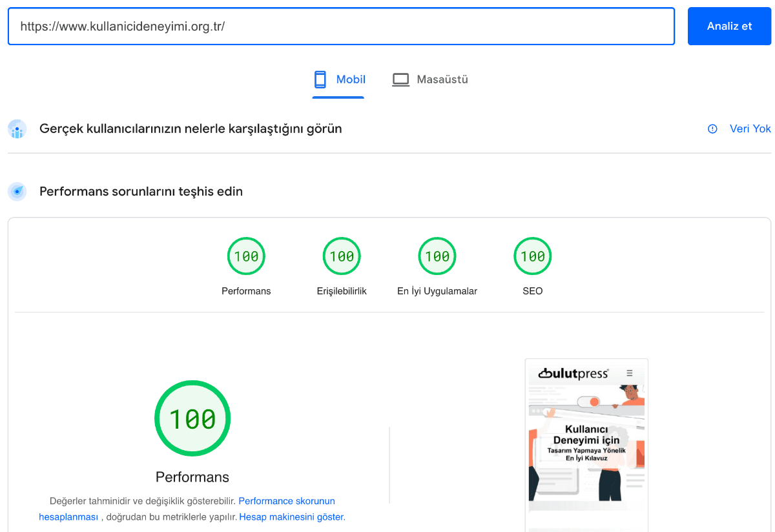Click the info icon beside Veri Yok
This screenshot has width=775, height=532.
tap(712, 128)
